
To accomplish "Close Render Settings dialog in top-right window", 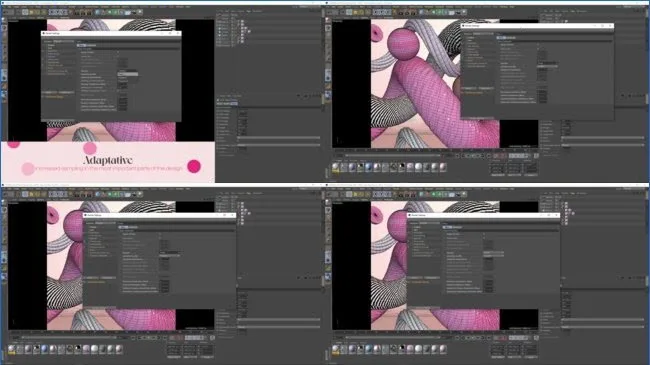I will [x=610, y=26].
